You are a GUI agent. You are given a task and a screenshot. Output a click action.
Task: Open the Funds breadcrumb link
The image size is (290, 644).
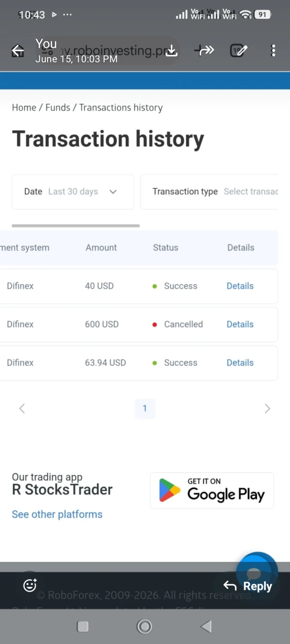(x=58, y=108)
